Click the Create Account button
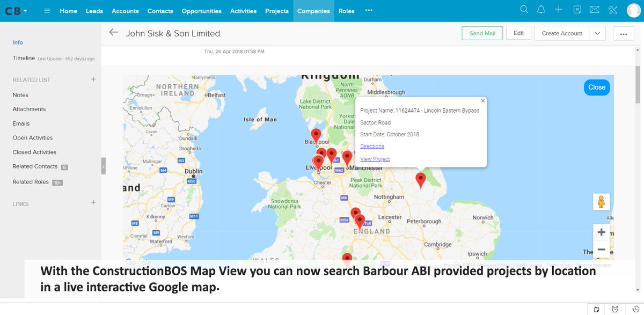The height and width of the screenshot is (315, 644). (562, 33)
